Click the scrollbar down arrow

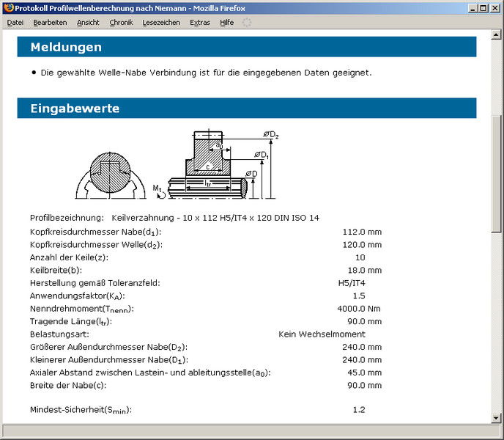click(x=497, y=417)
